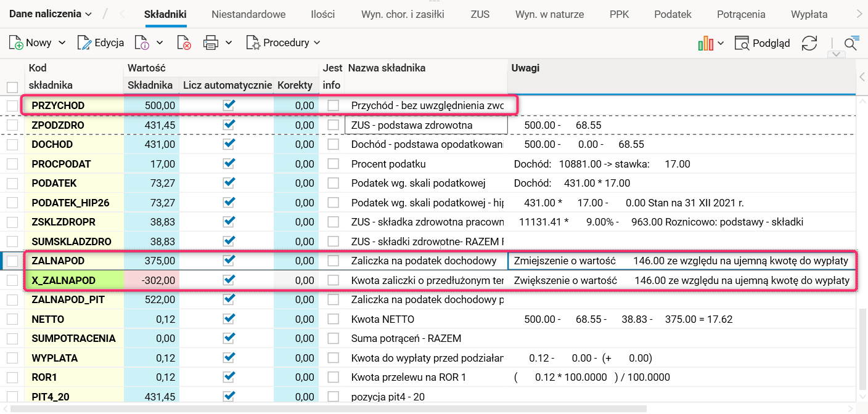Click the colored bar chart icon

click(x=705, y=43)
